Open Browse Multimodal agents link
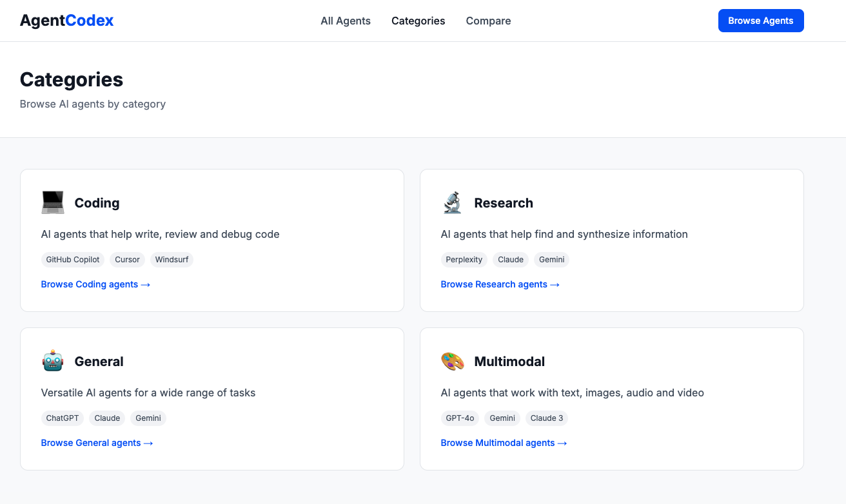The image size is (846, 504). (504, 443)
